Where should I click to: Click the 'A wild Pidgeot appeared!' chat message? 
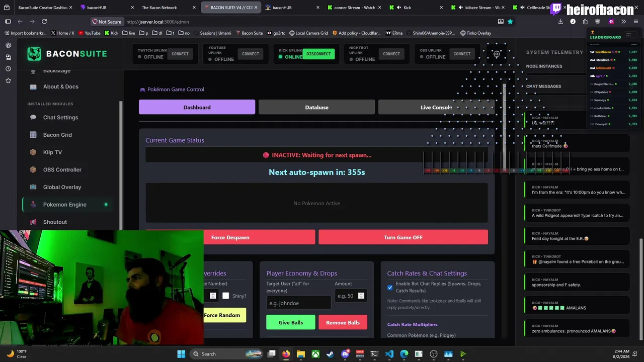point(577,213)
